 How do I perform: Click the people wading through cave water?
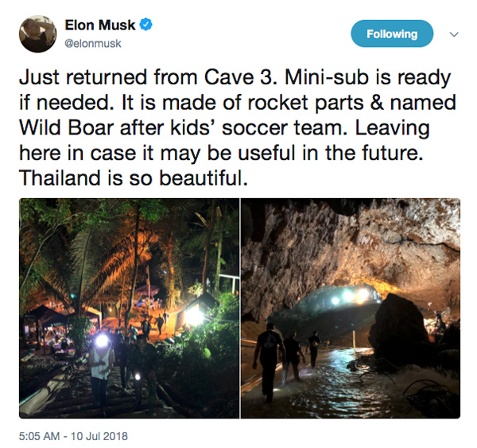(x=286, y=360)
